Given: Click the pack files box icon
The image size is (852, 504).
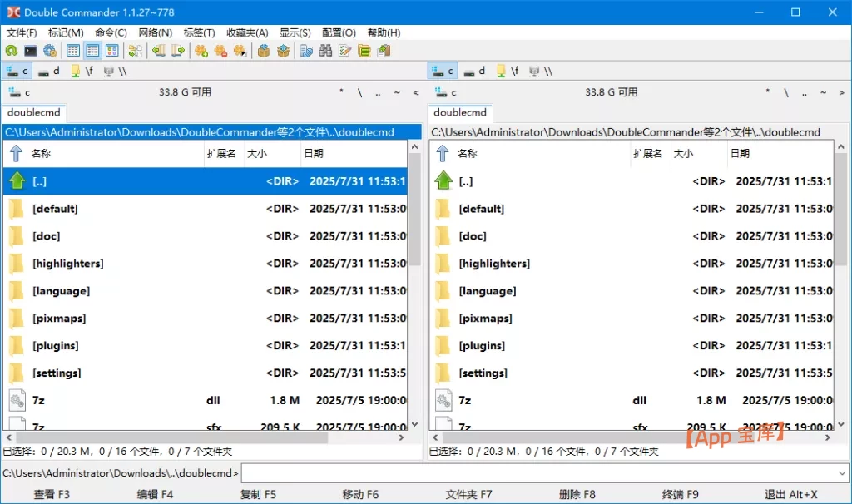Looking at the screenshot, I should coord(265,51).
